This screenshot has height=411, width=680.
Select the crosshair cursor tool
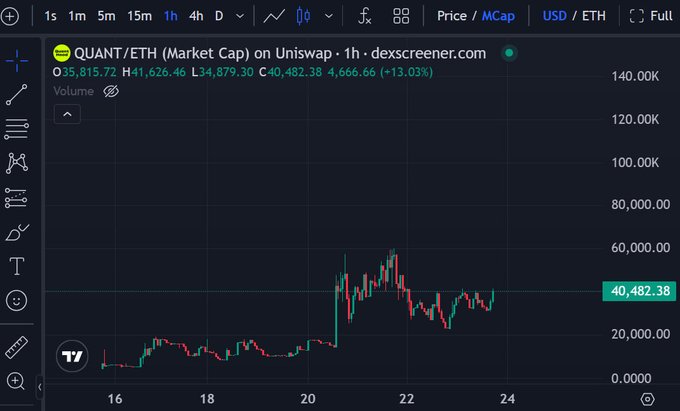[x=17, y=60]
